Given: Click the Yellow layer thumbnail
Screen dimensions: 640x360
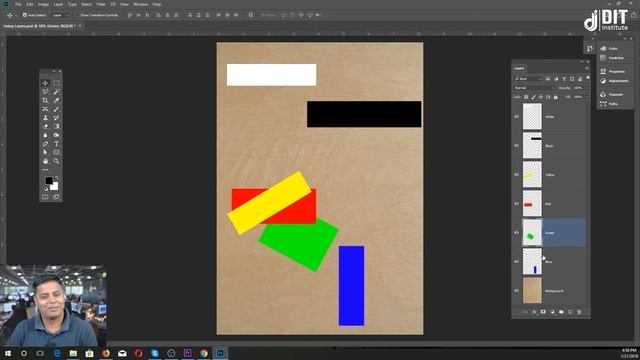Looking at the screenshot, I should point(532,175).
